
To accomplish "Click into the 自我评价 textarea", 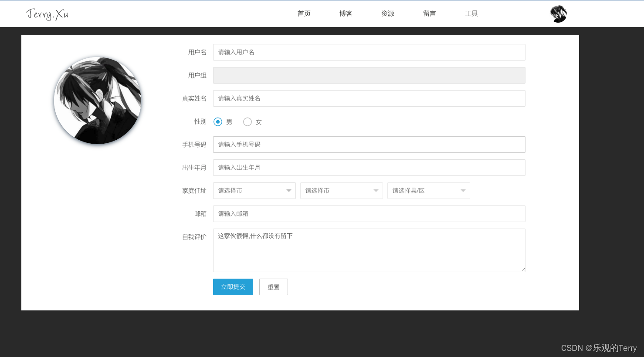I will point(369,250).
